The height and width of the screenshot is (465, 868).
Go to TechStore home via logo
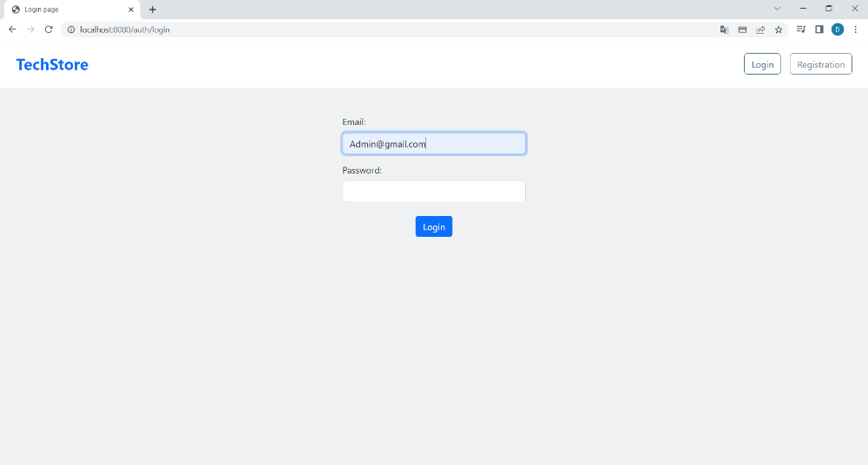[52, 65]
